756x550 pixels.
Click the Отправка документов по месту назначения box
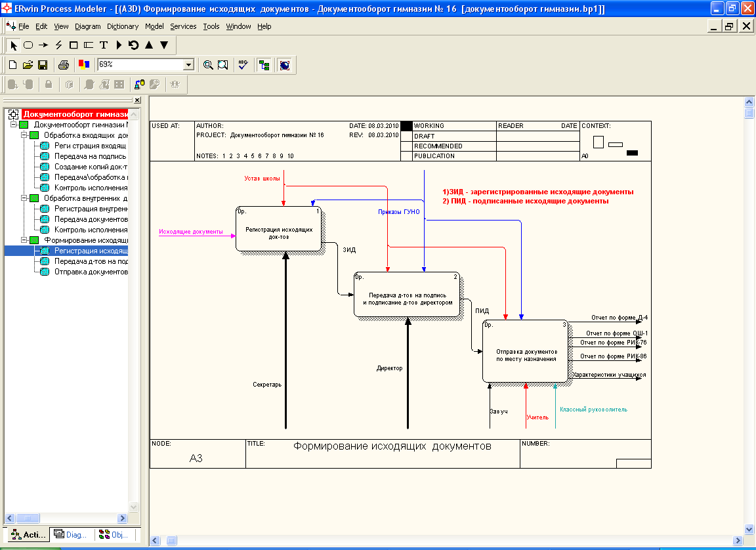click(526, 351)
